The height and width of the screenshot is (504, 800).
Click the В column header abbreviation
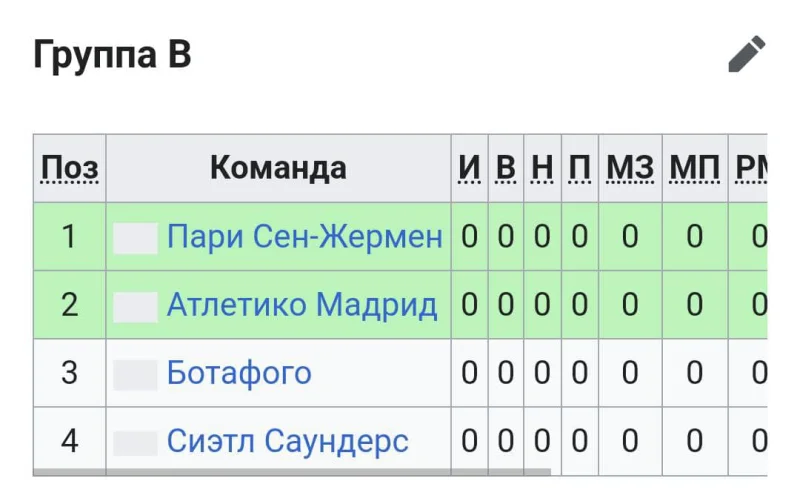pos(506,168)
